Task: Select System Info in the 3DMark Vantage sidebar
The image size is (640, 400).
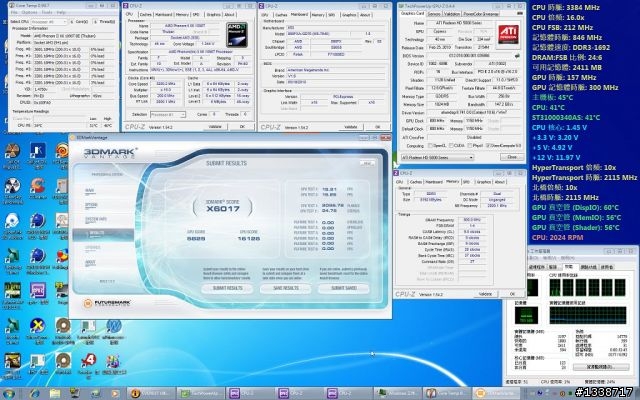Action: coord(96,219)
